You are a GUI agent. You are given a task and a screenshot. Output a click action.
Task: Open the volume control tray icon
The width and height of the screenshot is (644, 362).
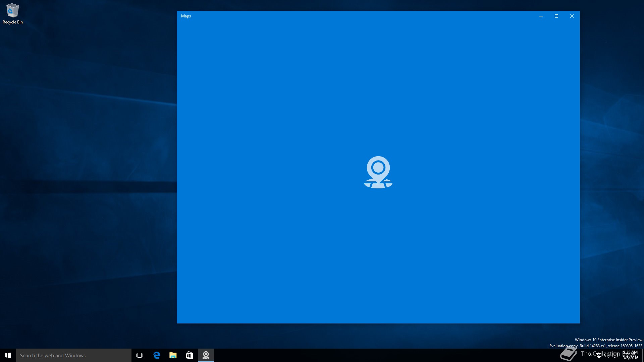606,355
